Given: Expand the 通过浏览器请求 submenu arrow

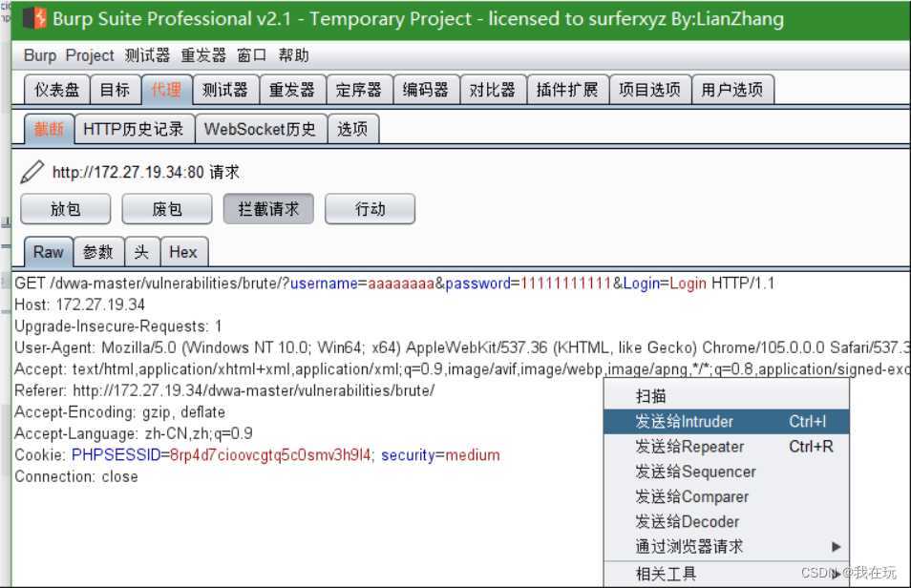Looking at the screenshot, I should [x=836, y=546].
